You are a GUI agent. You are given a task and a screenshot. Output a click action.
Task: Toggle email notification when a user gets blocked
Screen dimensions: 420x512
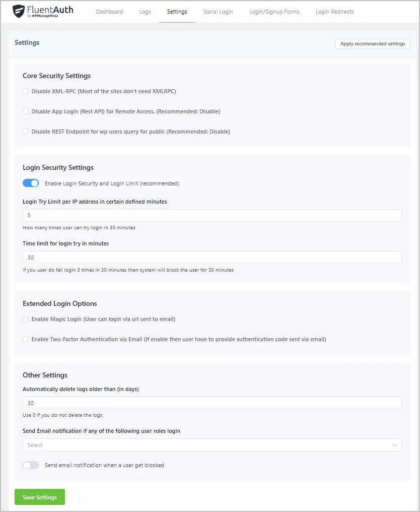(x=31, y=465)
